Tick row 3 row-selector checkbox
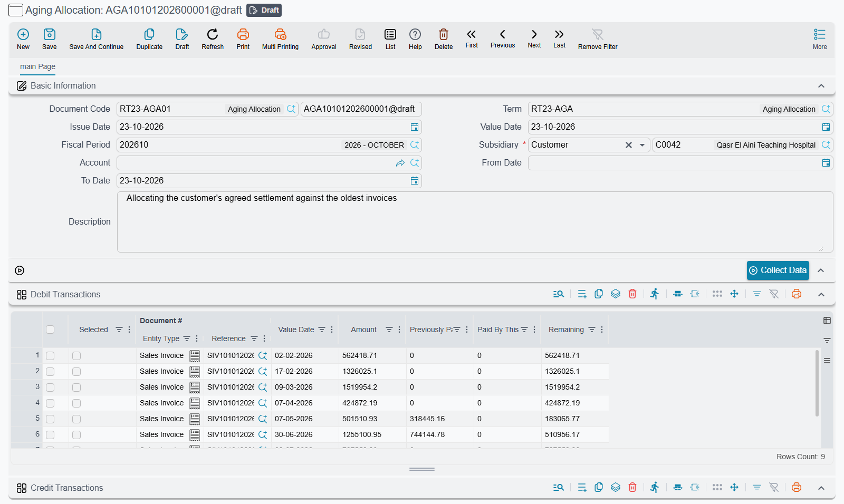 [x=50, y=387]
